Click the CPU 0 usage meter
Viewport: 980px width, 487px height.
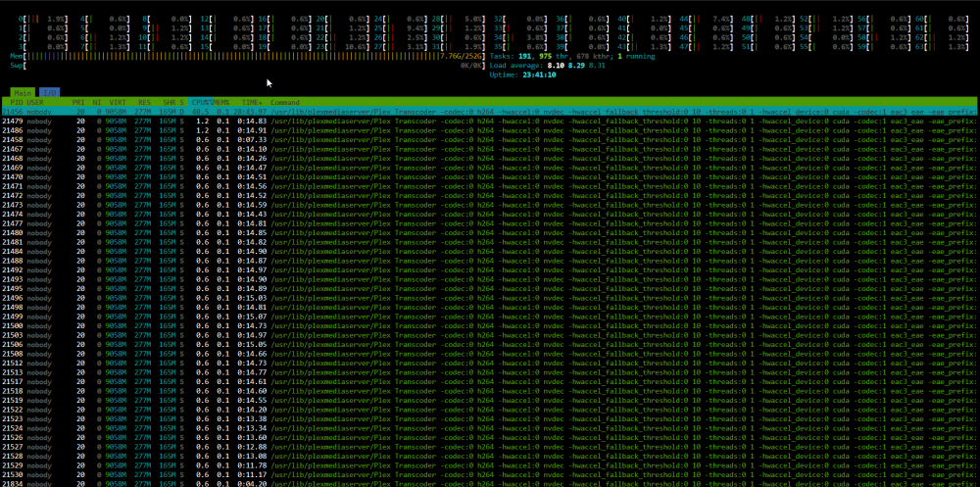pos(44,20)
